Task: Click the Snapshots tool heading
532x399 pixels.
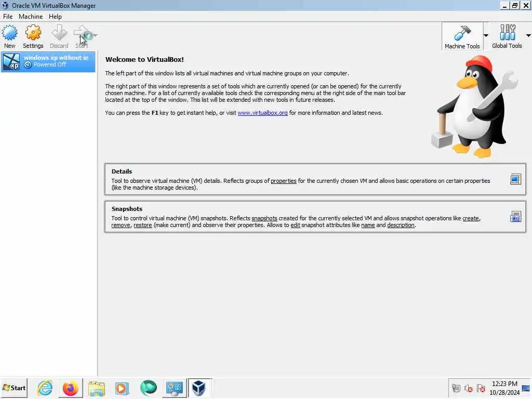Action: [127, 209]
